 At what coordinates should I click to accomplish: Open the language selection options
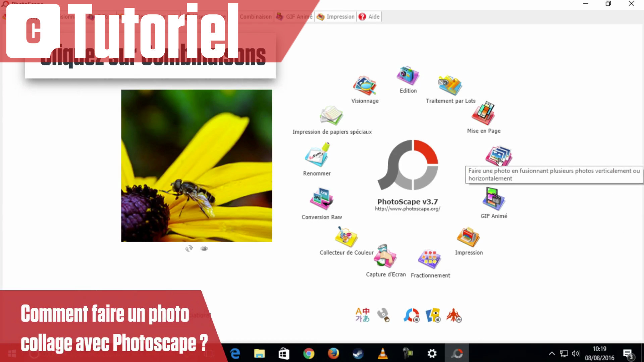[362, 314]
